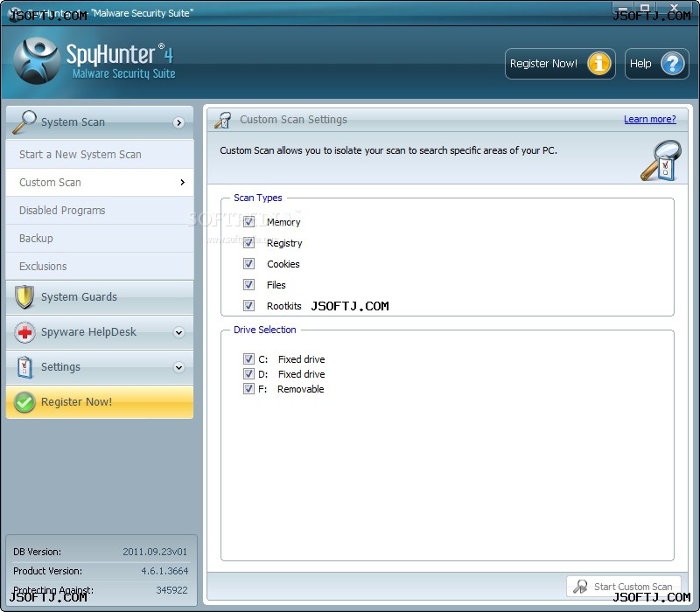Click the Register Now! header button
The image size is (700, 612).
(560, 64)
